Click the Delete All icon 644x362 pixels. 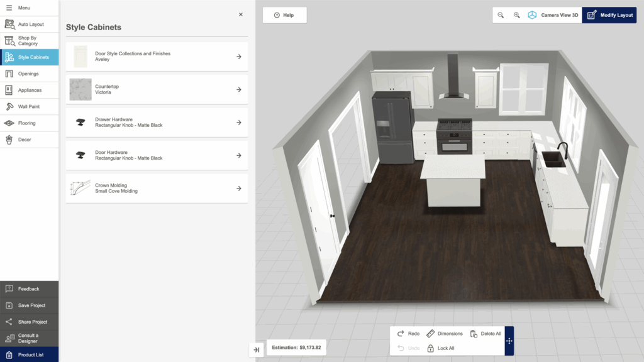click(x=474, y=334)
